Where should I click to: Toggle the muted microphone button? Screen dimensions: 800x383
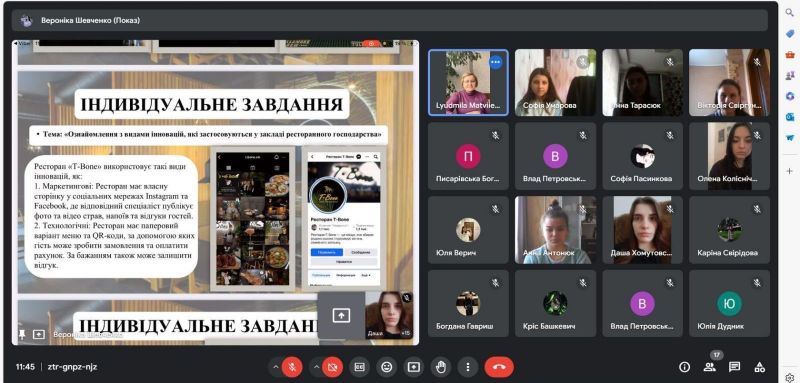tap(292, 367)
